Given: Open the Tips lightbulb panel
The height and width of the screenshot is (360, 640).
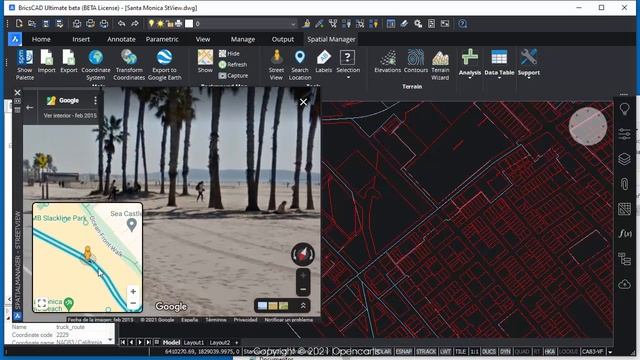Looking at the screenshot, I should tap(624, 109).
